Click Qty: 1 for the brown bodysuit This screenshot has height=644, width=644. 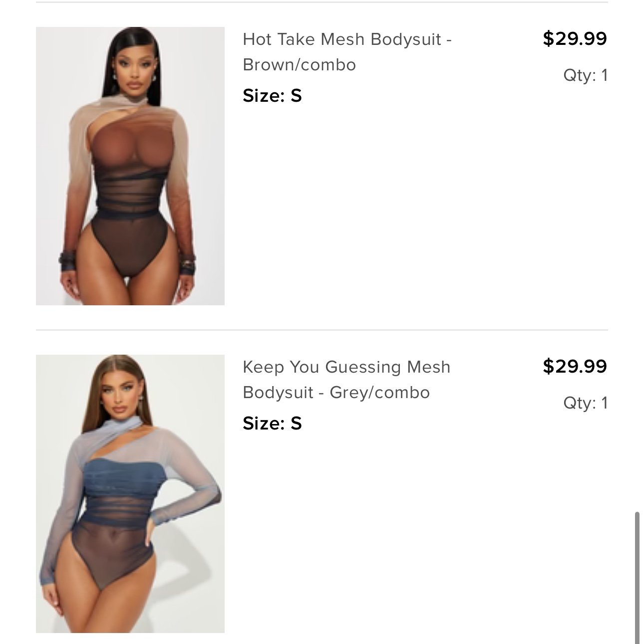(586, 75)
